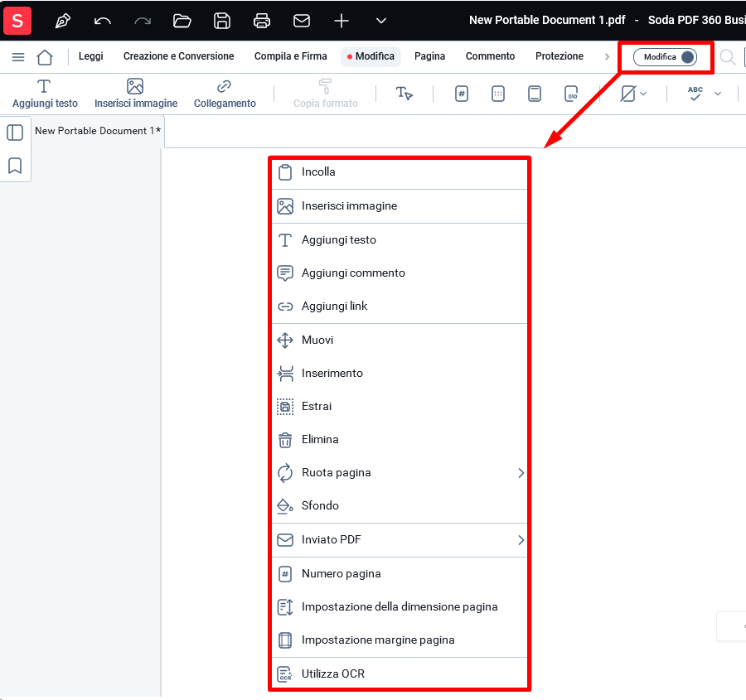Select Inserimento menu entry

(x=400, y=374)
